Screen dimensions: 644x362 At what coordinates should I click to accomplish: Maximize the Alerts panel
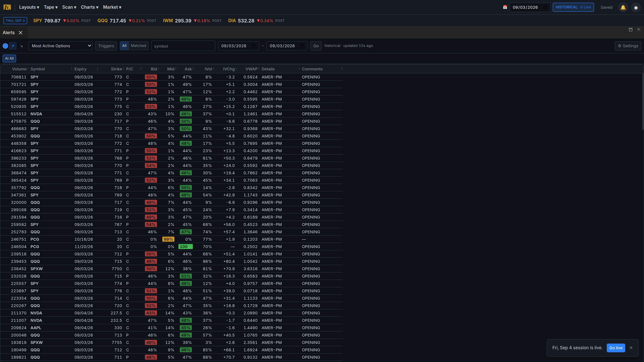coord(631,30)
